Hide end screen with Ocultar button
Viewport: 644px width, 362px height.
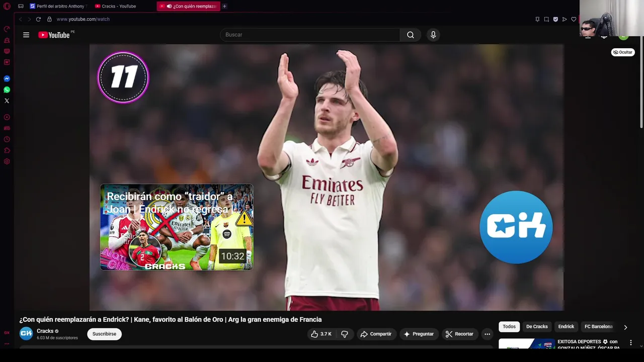tap(623, 52)
